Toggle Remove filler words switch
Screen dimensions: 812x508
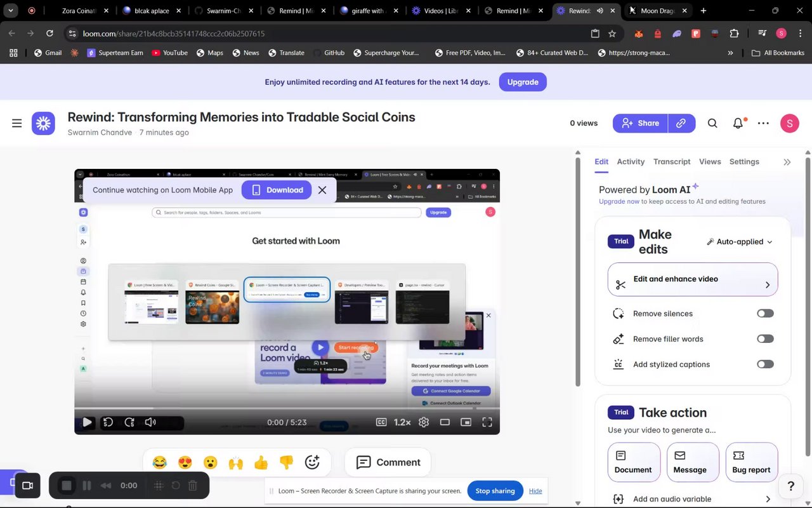coord(765,339)
